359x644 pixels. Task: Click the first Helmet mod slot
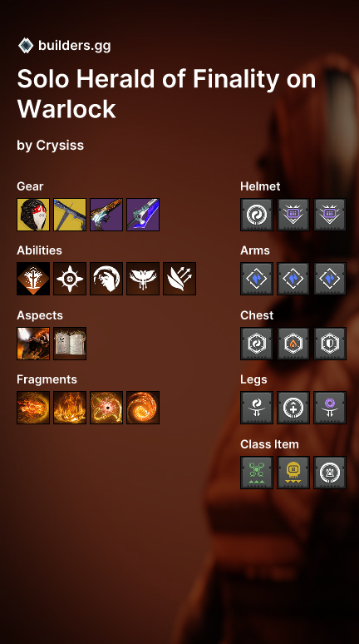pyautogui.click(x=257, y=215)
